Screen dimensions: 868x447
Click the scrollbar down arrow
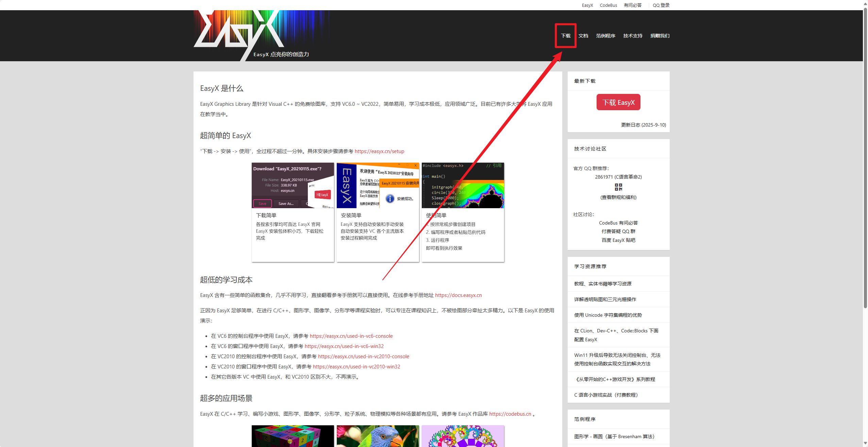865,443
